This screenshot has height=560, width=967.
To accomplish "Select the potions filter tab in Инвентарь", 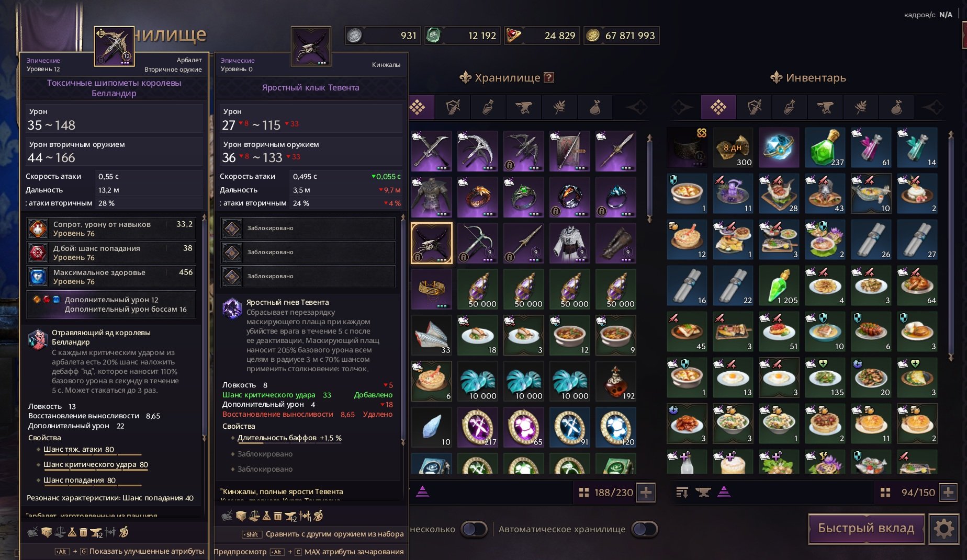I will tap(790, 108).
